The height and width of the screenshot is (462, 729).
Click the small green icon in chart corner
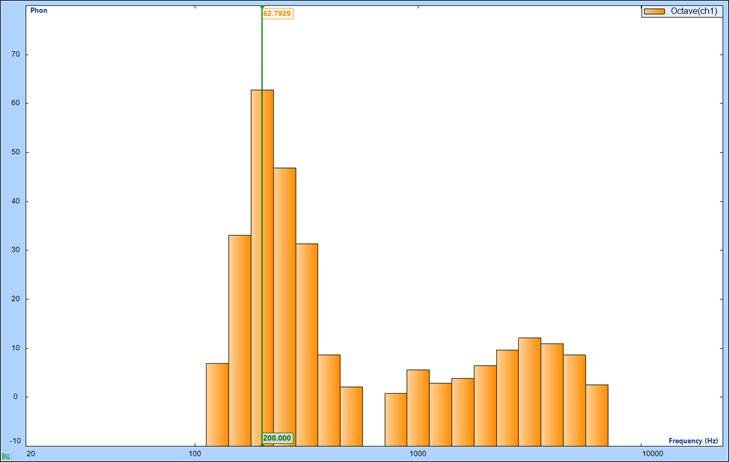click(5, 457)
